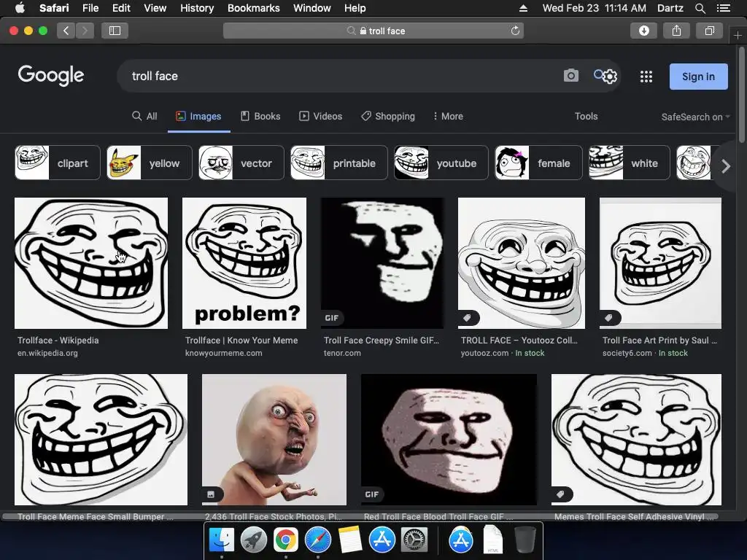Open the Bookmarks menu

(x=253, y=8)
